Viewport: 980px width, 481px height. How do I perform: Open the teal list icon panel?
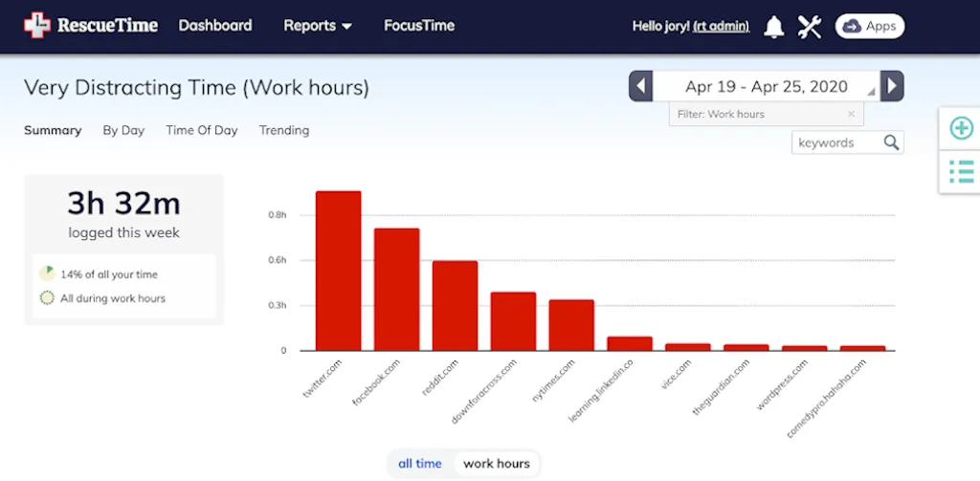click(961, 172)
